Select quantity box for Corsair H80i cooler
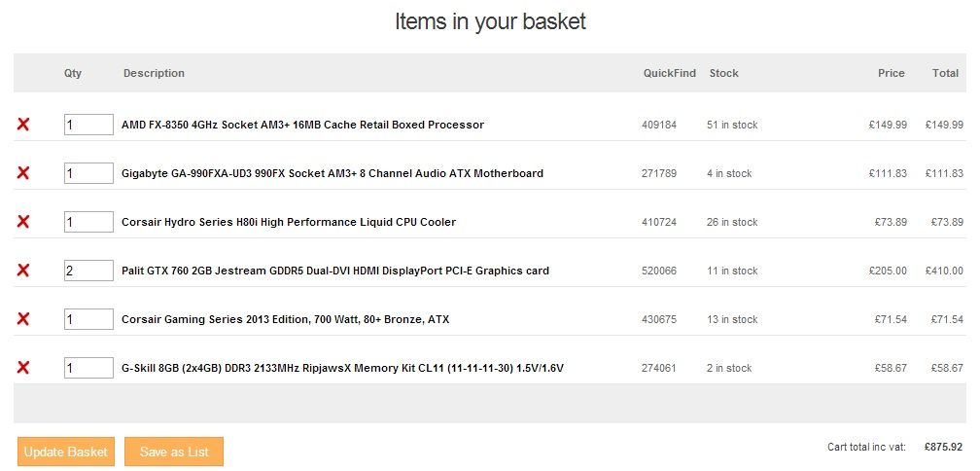 (x=88, y=222)
